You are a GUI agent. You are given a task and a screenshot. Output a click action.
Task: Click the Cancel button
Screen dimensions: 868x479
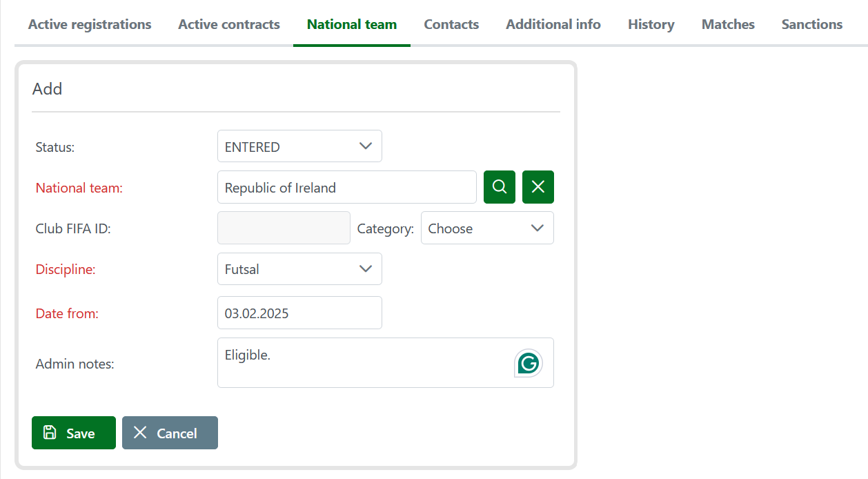(x=170, y=433)
